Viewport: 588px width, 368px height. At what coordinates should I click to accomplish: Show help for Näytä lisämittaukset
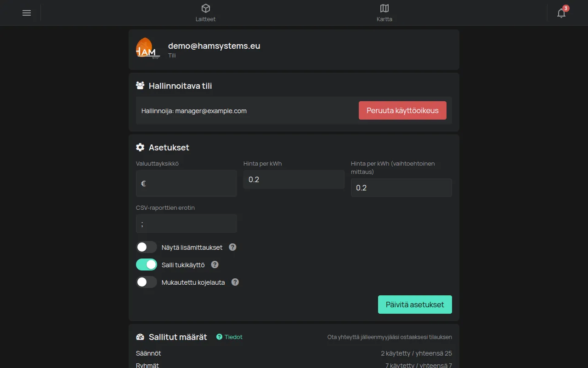point(232,247)
